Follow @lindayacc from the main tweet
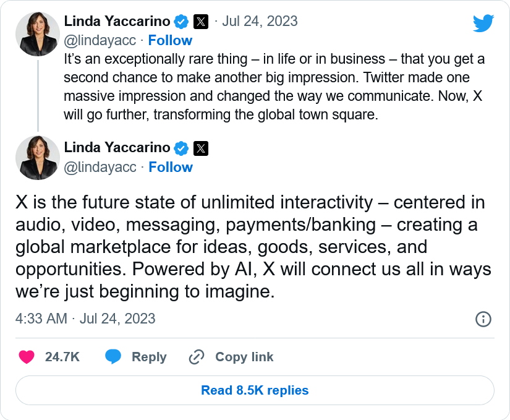 (171, 167)
